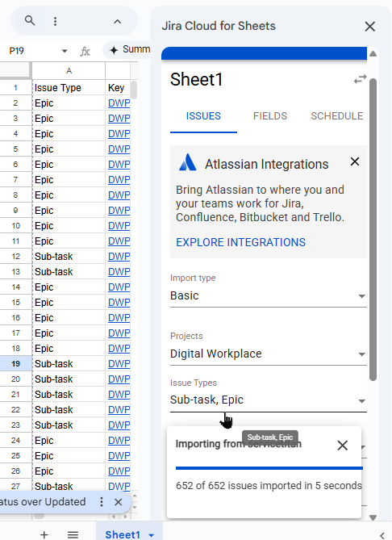Click the fx formula icon

[85, 52]
